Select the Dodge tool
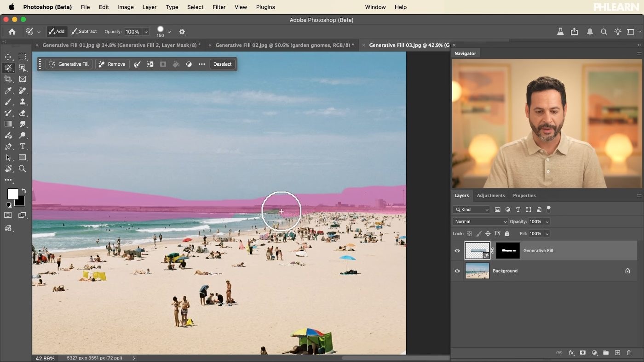The width and height of the screenshot is (644, 362). [x=22, y=135]
